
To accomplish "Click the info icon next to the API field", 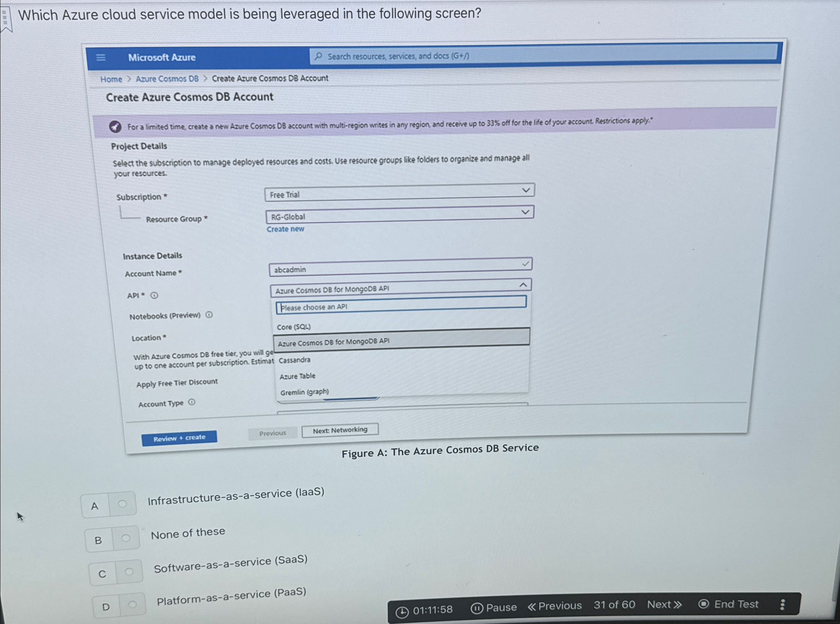I will pyautogui.click(x=154, y=296).
